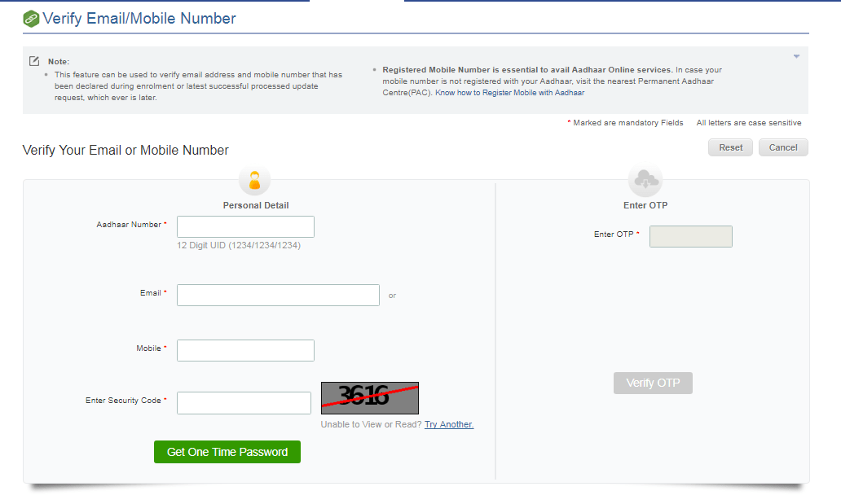Click the cloud icon above Enter OTP
Screen dimensions: 841x504
click(645, 180)
